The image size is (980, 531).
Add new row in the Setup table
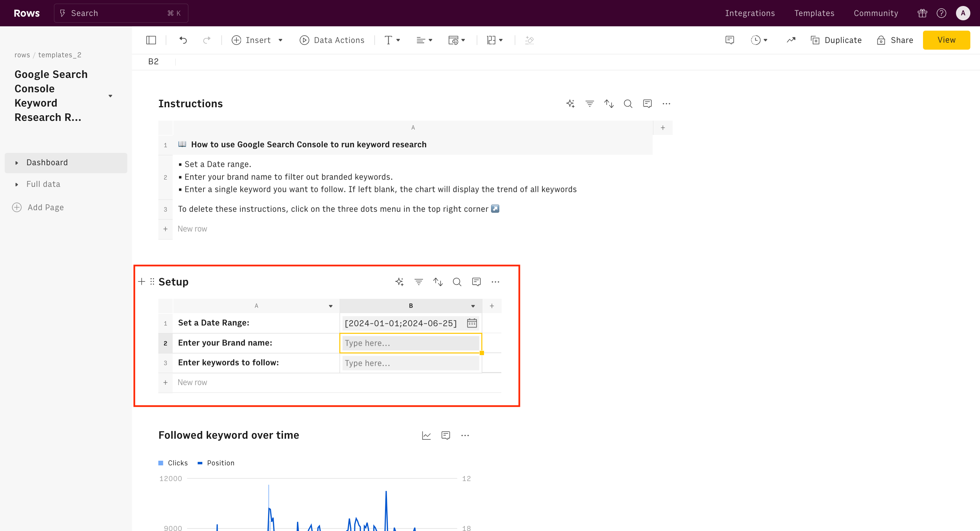(x=192, y=383)
